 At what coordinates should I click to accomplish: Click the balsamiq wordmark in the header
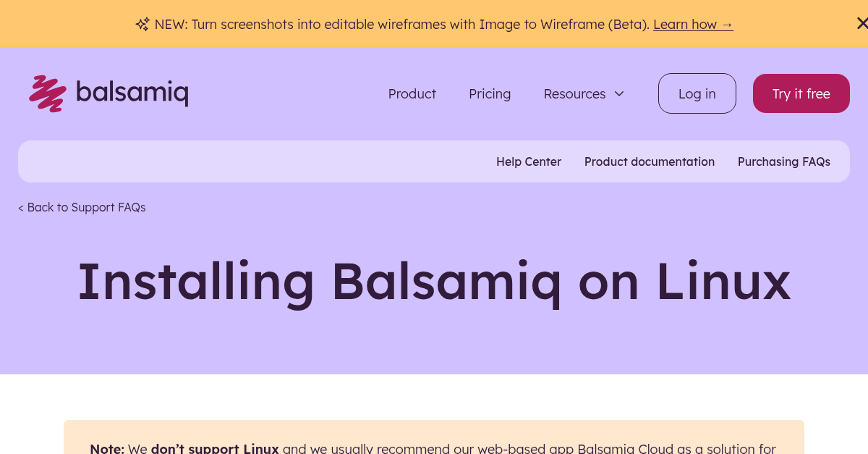(x=132, y=93)
